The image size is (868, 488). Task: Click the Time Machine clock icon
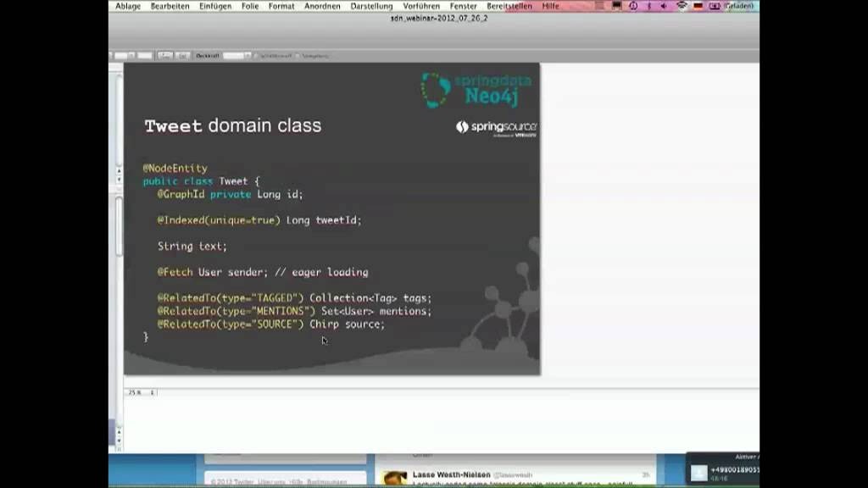click(x=633, y=6)
